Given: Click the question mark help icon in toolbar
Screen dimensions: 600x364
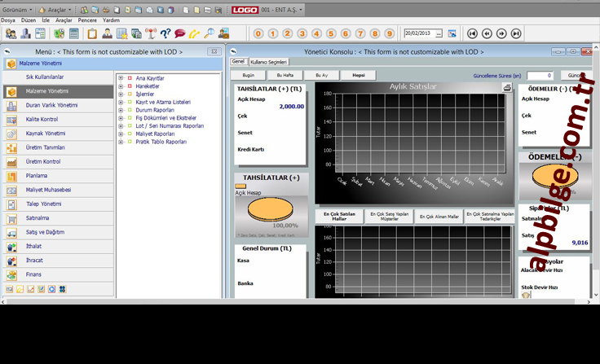Looking at the screenshot, I should [x=165, y=33].
